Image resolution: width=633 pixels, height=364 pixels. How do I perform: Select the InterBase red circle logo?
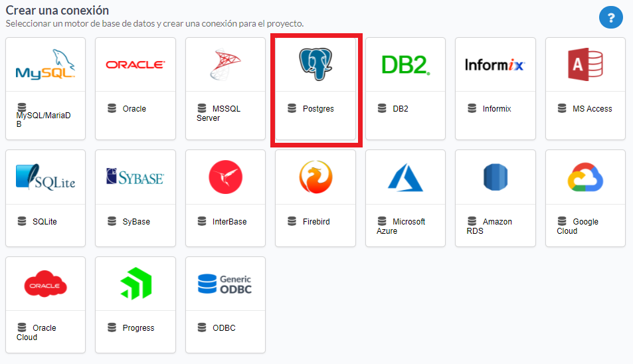(x=225, y=177)
